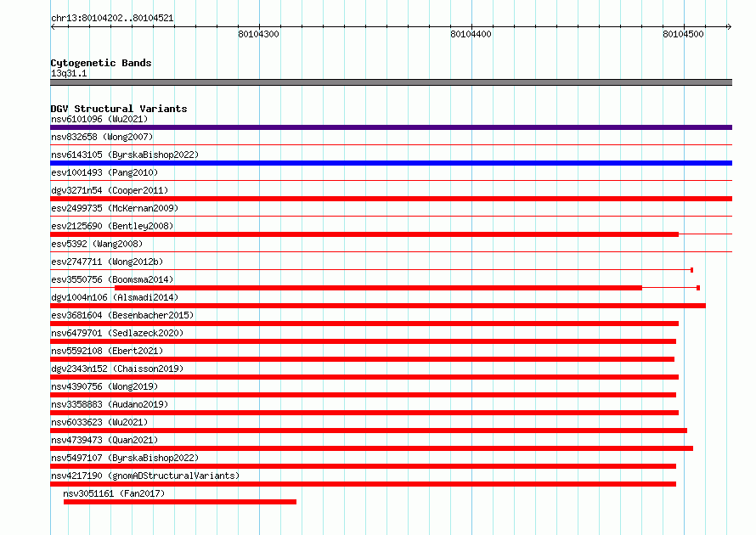Open esv3550756 (Boomsma2014) label

[x=112, y=279]
